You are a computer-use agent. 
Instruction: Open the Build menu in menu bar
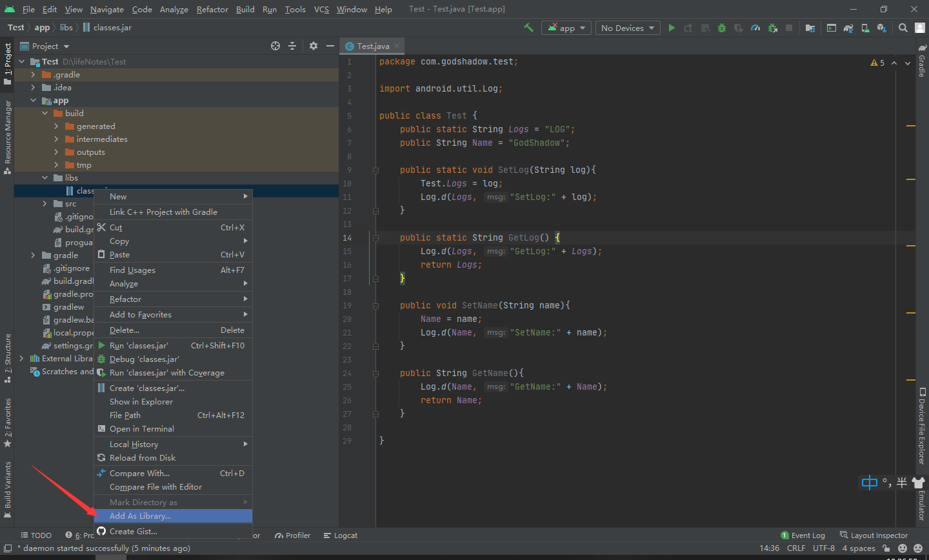pos(245,9)
